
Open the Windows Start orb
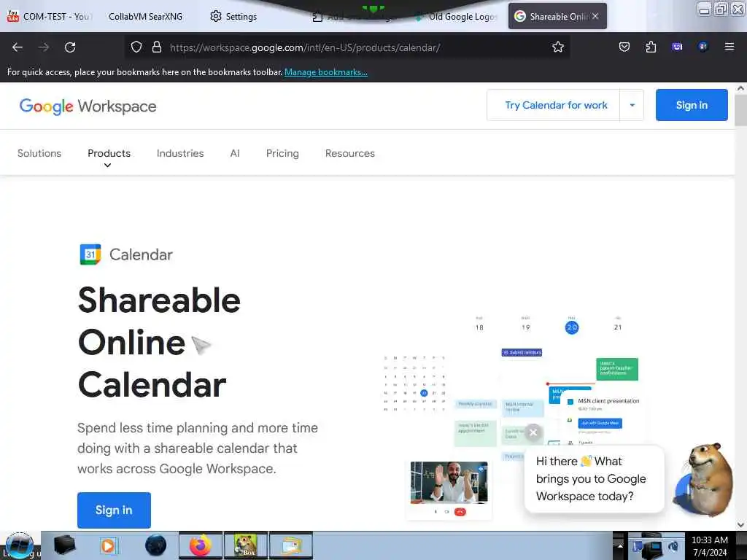pos(20,545)
